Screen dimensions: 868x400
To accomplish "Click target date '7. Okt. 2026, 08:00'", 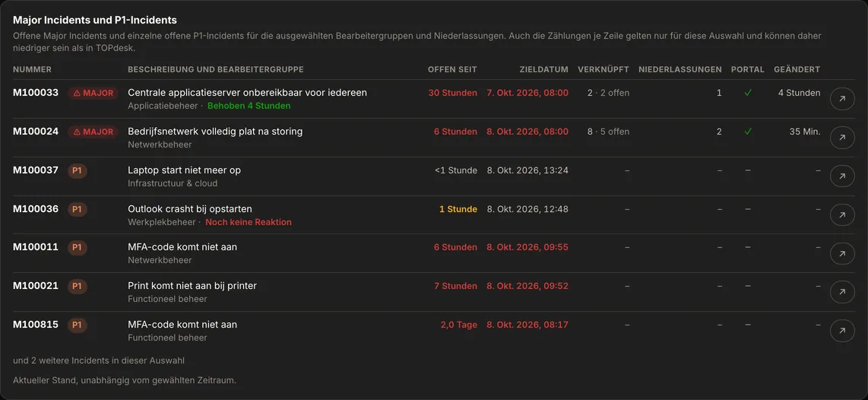I will click(x=527, y=93).
